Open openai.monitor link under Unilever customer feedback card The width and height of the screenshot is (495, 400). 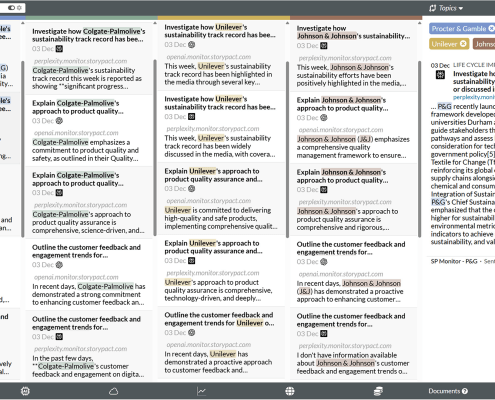click(209, 345)
